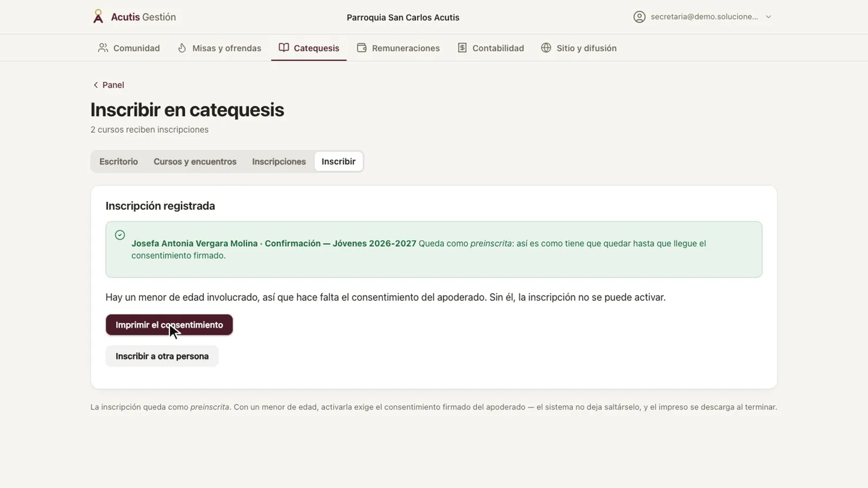Click Inscribir a otra persona button

162,356
